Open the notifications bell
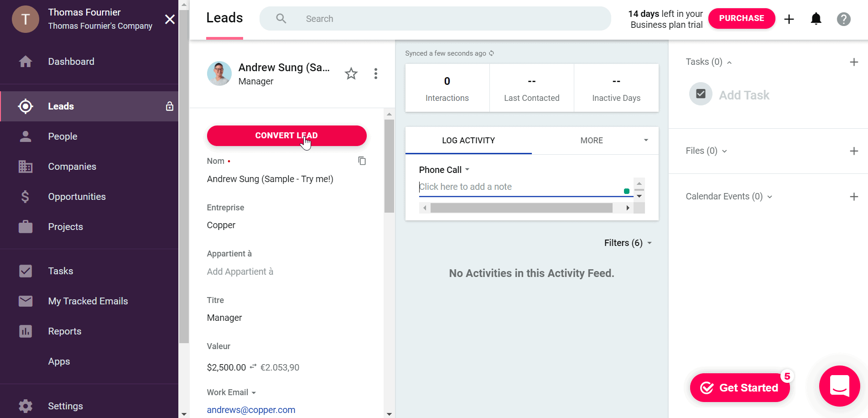 coord(816,19)
